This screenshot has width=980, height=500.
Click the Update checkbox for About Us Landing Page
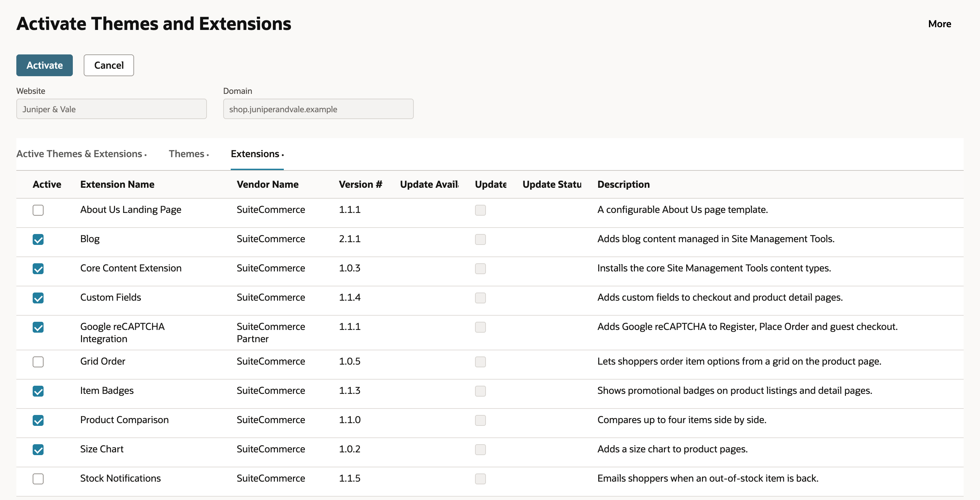click(480, 210)
